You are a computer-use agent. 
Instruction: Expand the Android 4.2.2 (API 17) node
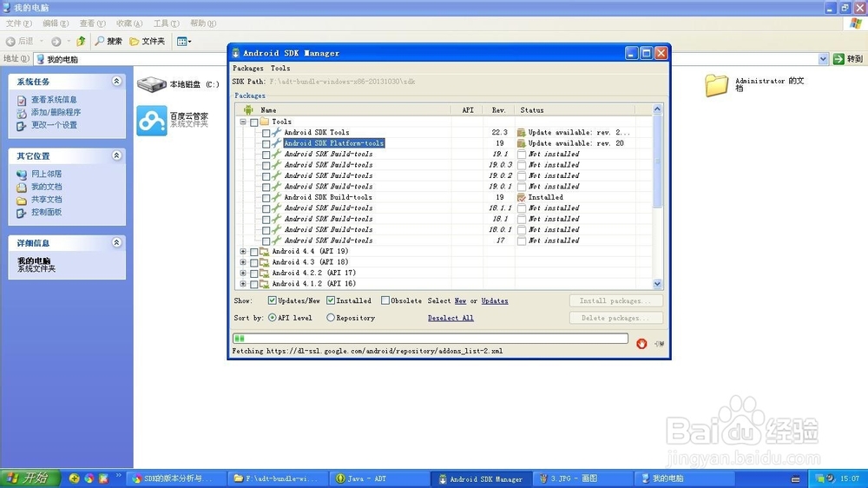[243, 273]
